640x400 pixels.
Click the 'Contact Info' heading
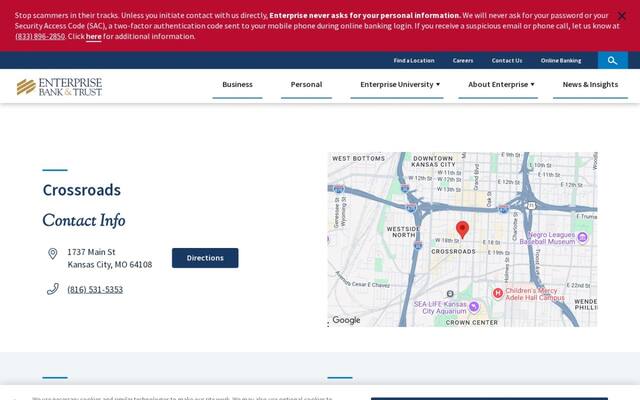84,220
